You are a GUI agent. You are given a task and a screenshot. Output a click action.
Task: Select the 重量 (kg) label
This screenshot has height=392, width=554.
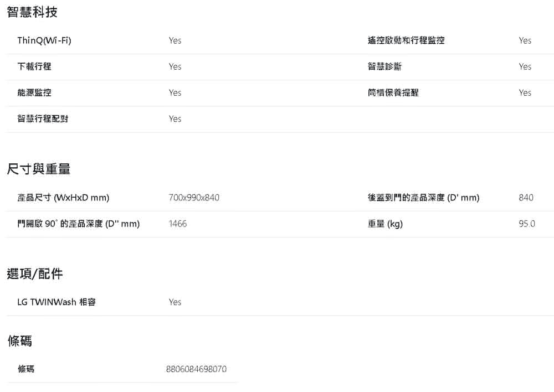(385, 224)
